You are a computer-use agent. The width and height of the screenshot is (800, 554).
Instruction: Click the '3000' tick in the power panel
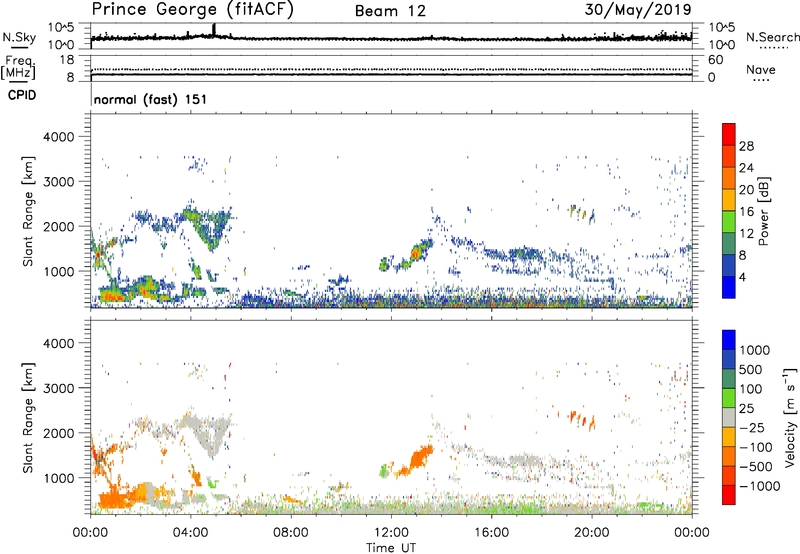[x=58, y=182]
